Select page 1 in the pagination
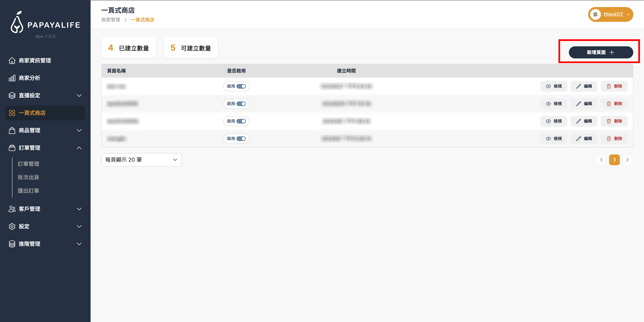 [614, 160]
